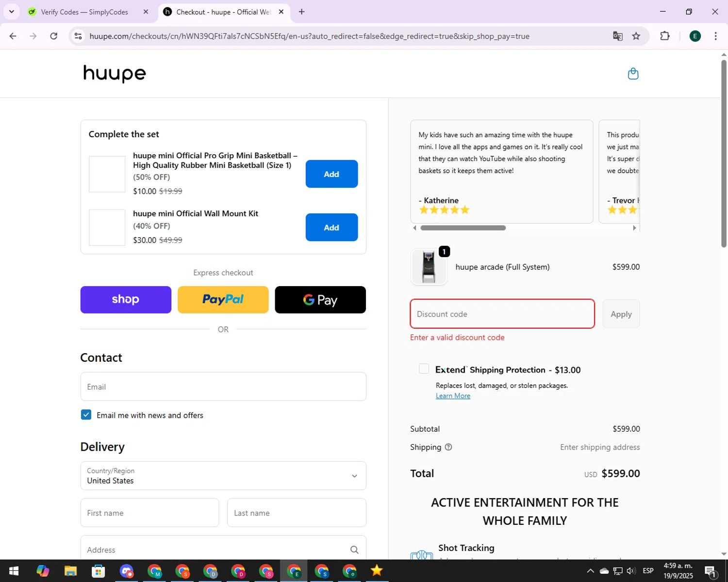This screenshot has height=582, width=728.
Task: Focus the Email input field
Action: (223, 387)
